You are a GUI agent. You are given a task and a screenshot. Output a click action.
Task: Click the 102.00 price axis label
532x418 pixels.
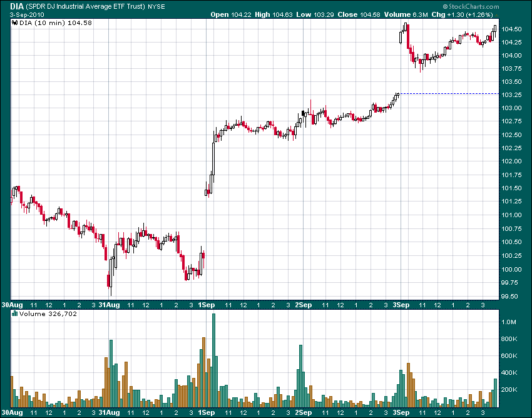click(x=511, y=161)
